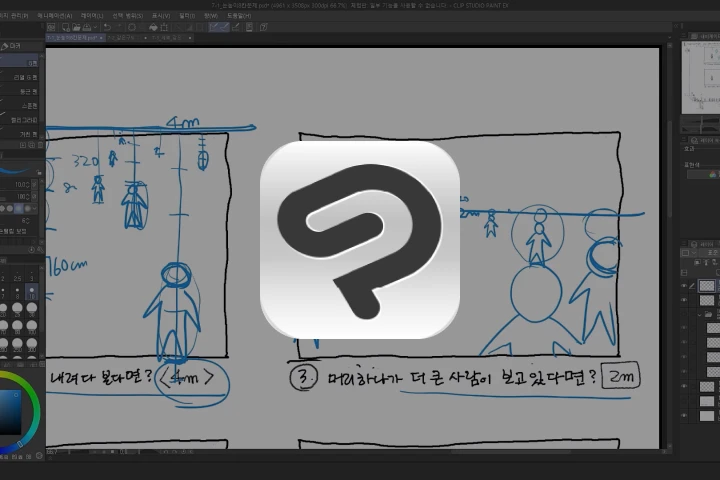Switch to the first document tab (7-1)
This screenshot has width=720, height=480.
pos(75,38)
